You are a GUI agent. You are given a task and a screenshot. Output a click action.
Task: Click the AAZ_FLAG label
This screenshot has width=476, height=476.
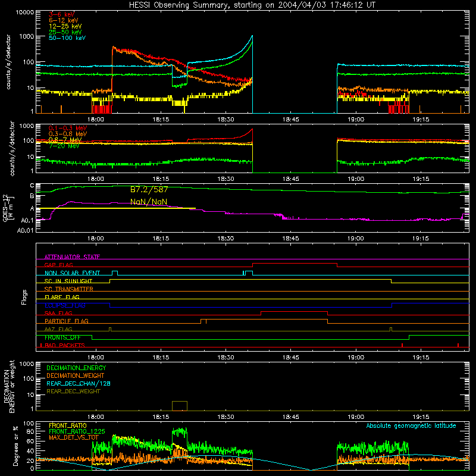click(58, 329)
